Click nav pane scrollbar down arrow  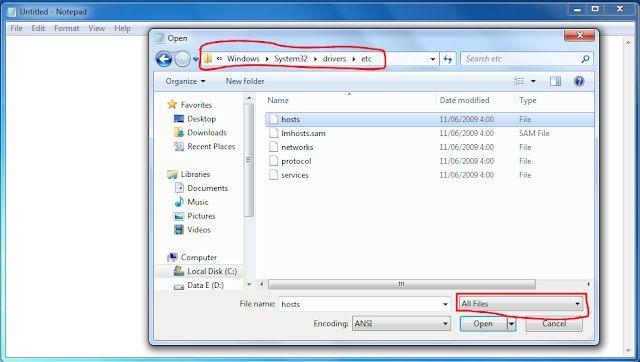coord(249,284)
